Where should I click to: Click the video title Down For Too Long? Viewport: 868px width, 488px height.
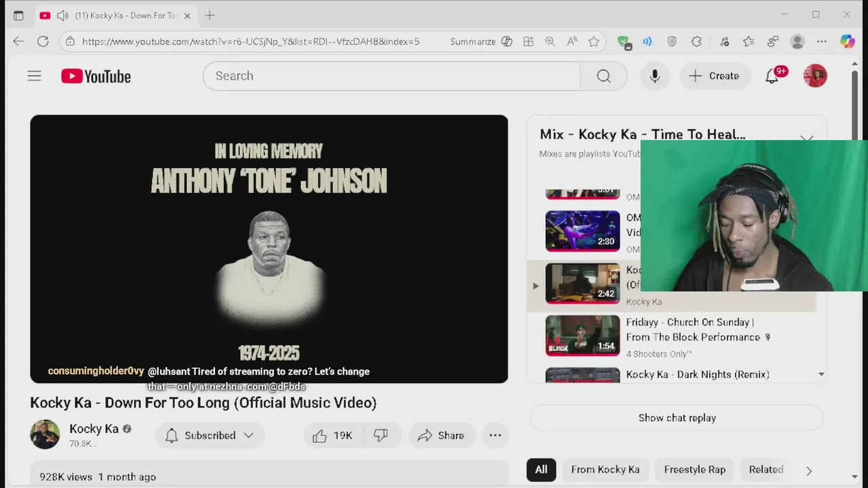pyautogui.click(x=203, y=403)
